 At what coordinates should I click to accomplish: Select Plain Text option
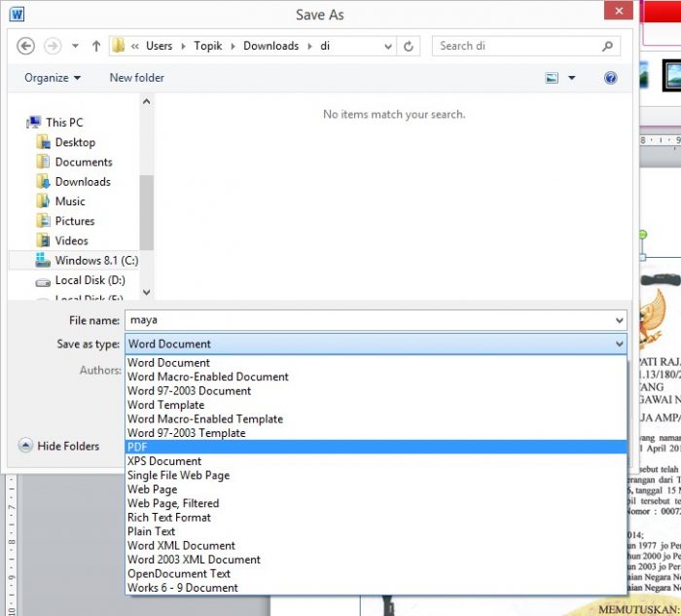[x=376, y=531]
